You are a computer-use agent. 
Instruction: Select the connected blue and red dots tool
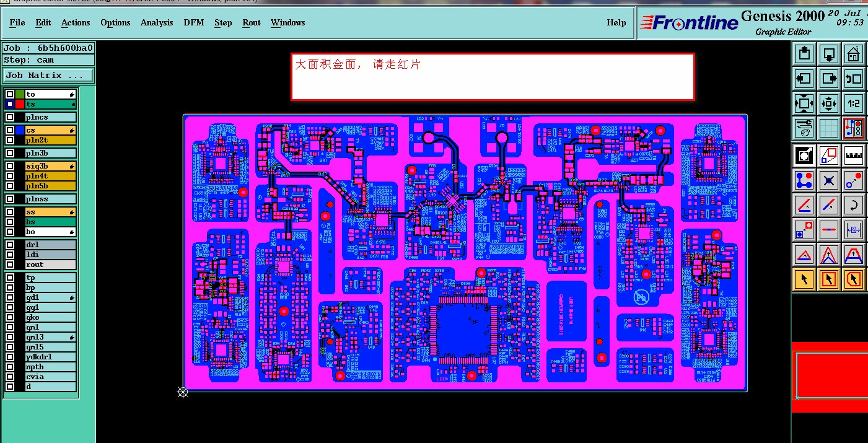tap(804, 180)
